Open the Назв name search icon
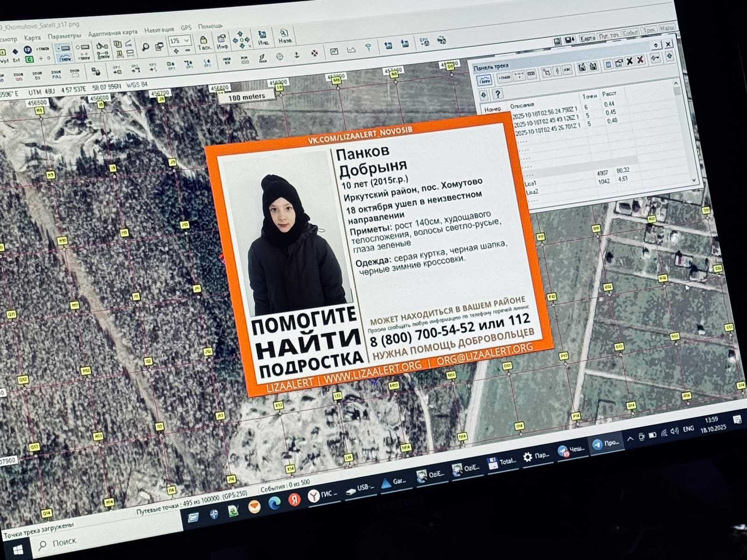This screenshot has height=560, width=747. 284,36
